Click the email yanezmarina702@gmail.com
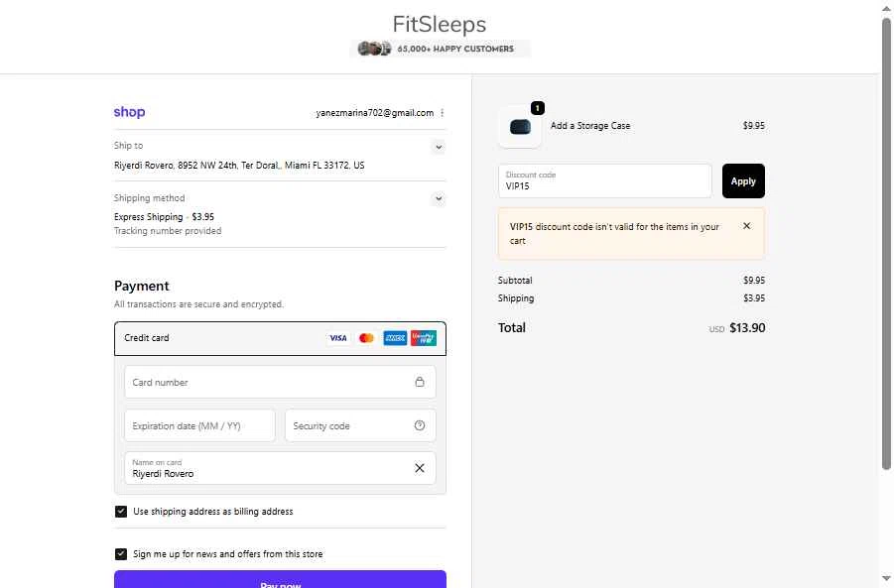894x588 pixels. coord(375,113)
